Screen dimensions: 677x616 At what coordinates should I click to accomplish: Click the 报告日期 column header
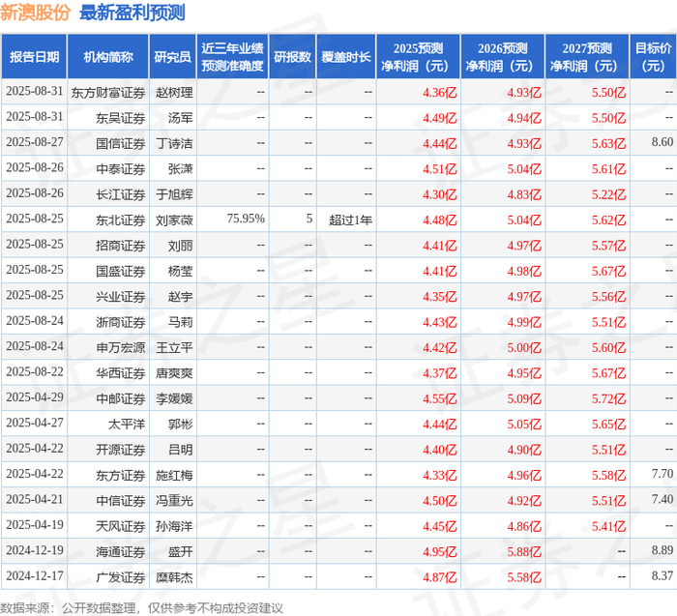34,56
